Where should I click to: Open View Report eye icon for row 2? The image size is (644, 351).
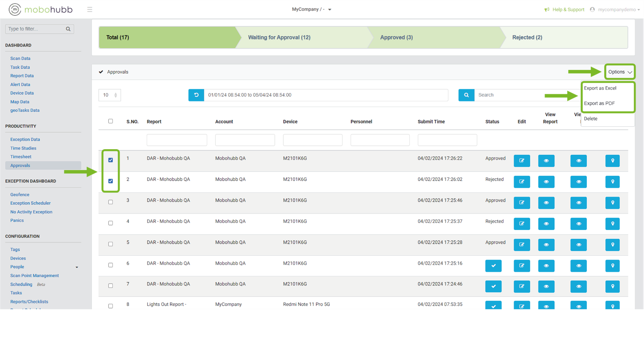pyautogui.click(x=546, y=182)
